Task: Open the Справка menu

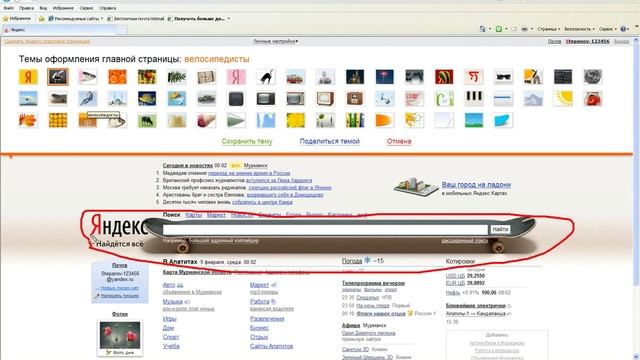Action: click(x=108, y=8)
